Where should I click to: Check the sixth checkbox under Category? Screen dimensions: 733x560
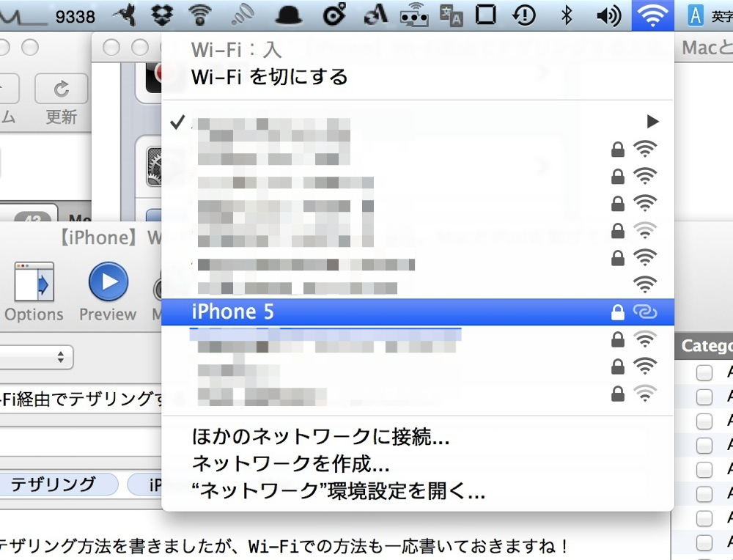pyautogui.click(x=704, y=493)
